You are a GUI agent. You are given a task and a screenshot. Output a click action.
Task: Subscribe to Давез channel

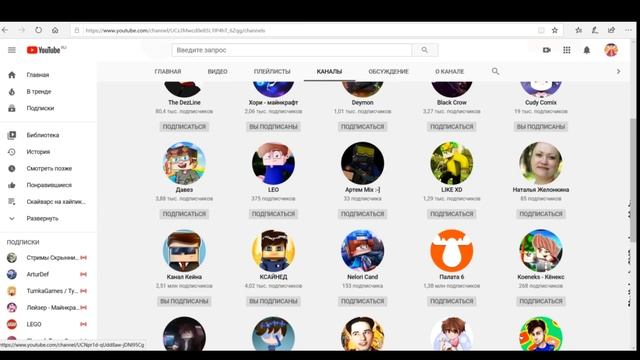(x=184, y=214)
